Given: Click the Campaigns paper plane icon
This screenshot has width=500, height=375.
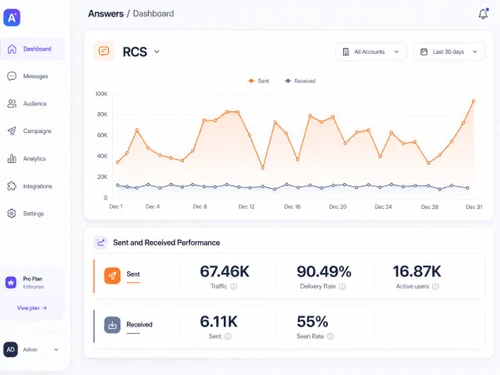Looking at the screenshot, I should click(x=12, y=131).
